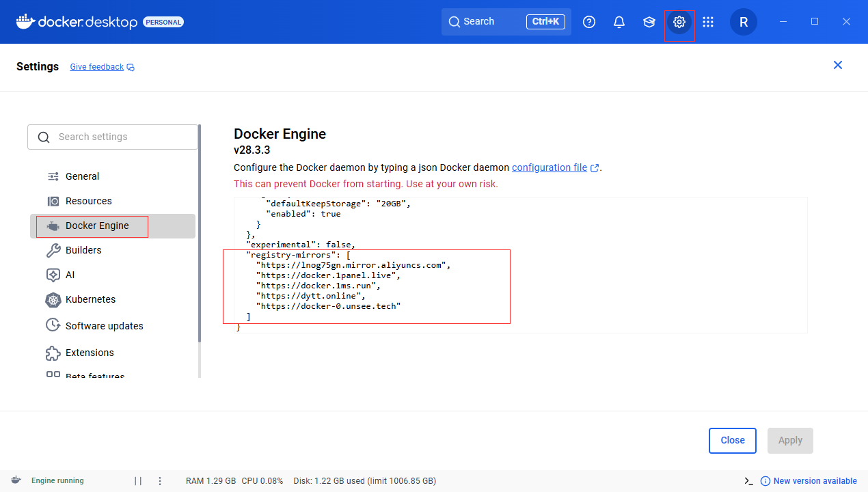Click the lnog75gn.mirror.aliyuncs.com mirror line
The image size is (868, 492).
coord(353,265)
